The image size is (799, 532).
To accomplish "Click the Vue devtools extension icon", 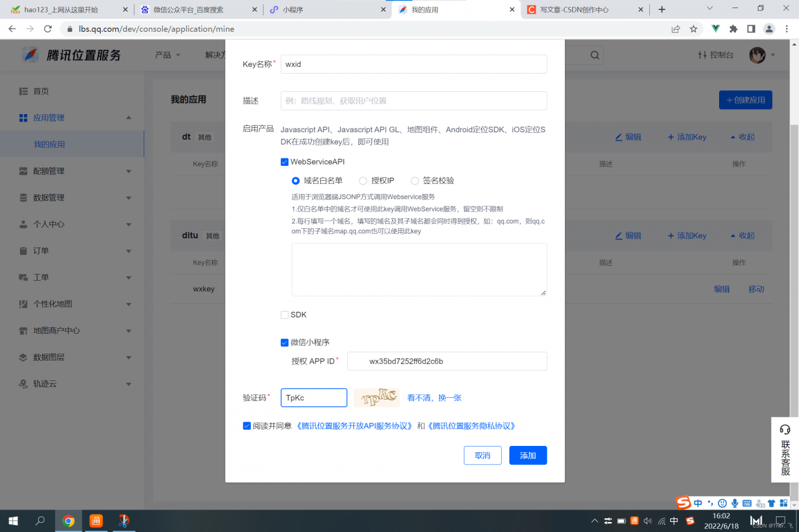I will point(716,29).
